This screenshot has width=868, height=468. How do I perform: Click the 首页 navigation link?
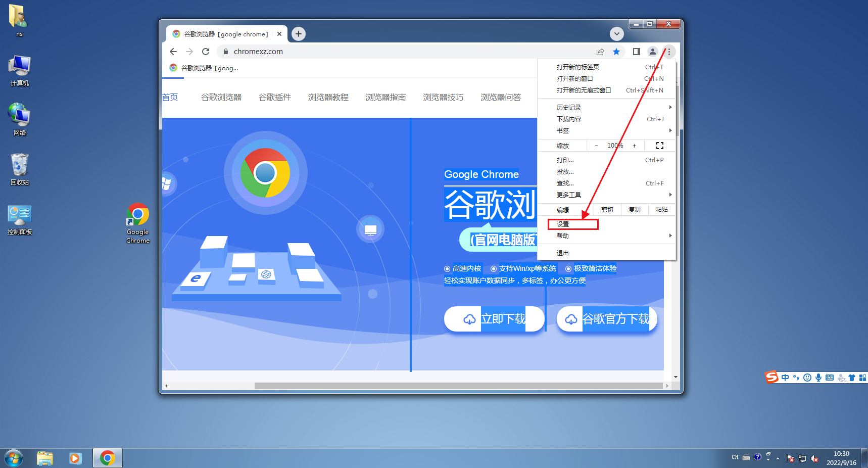click(x=170, y=97)
